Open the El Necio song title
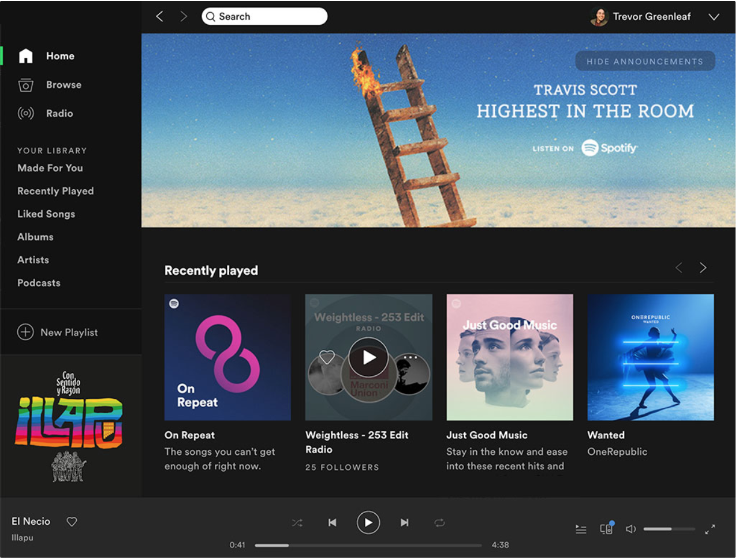Image resolution: width=739 pixels, height=560 pixels. (x=31, y=521)
